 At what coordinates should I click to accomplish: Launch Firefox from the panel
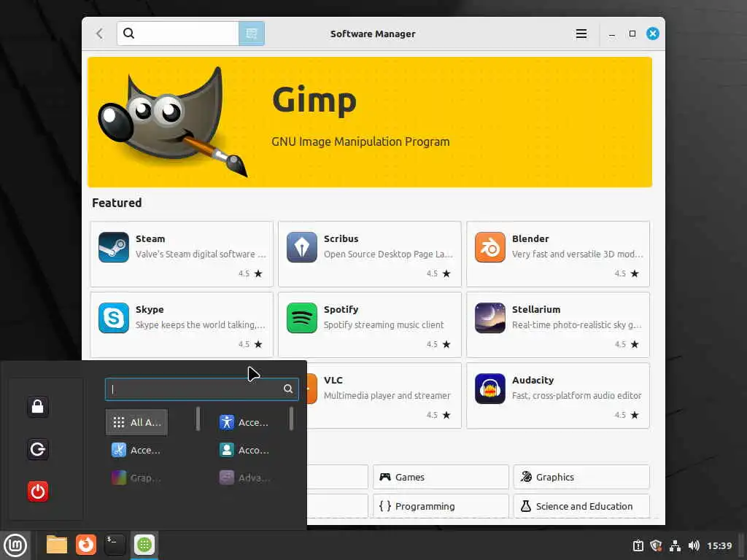point(86,544)
